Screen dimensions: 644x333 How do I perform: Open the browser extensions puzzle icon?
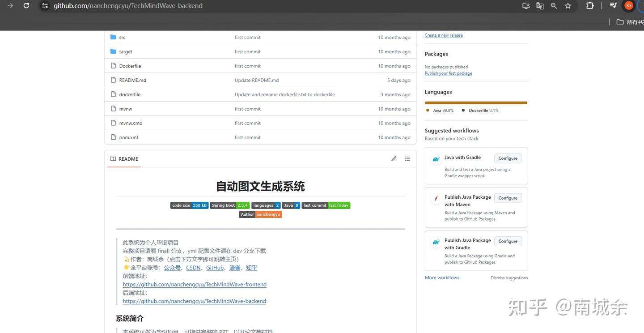tap(590, 5)
